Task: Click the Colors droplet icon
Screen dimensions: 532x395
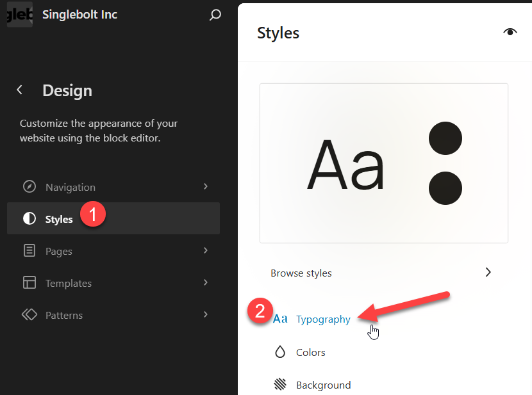Action: [280, 352]
